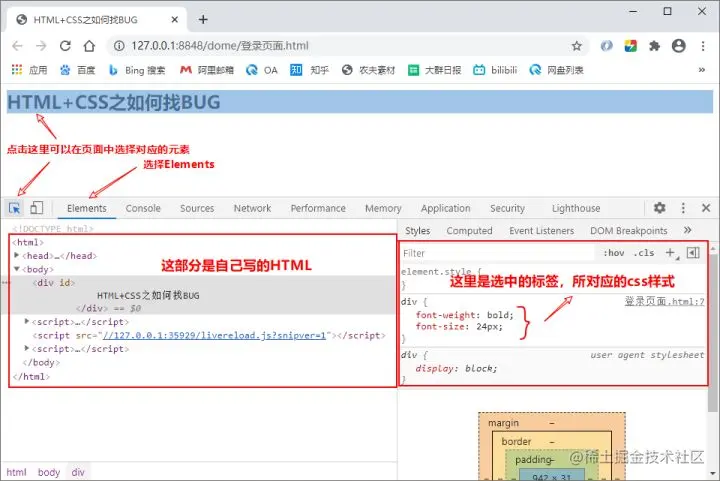
Task: Open the blue feather extension icon
Action: point(607,46)
